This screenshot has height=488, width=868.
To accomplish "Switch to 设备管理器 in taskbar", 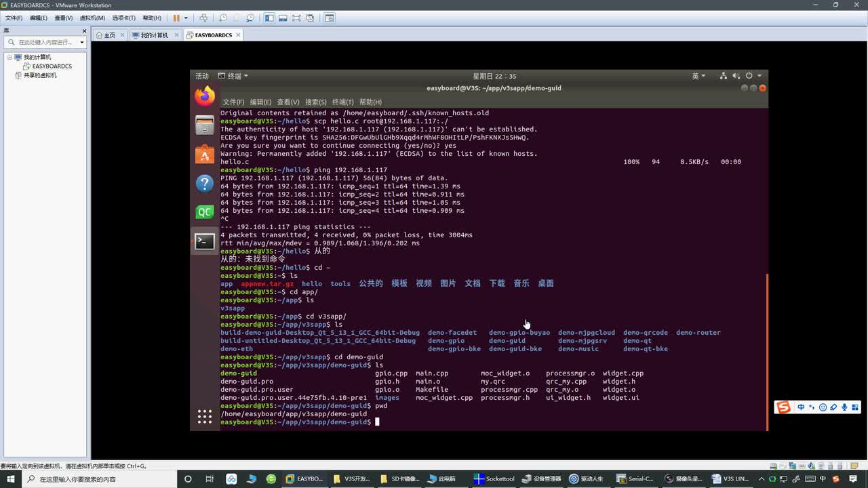I will (542, 479).
